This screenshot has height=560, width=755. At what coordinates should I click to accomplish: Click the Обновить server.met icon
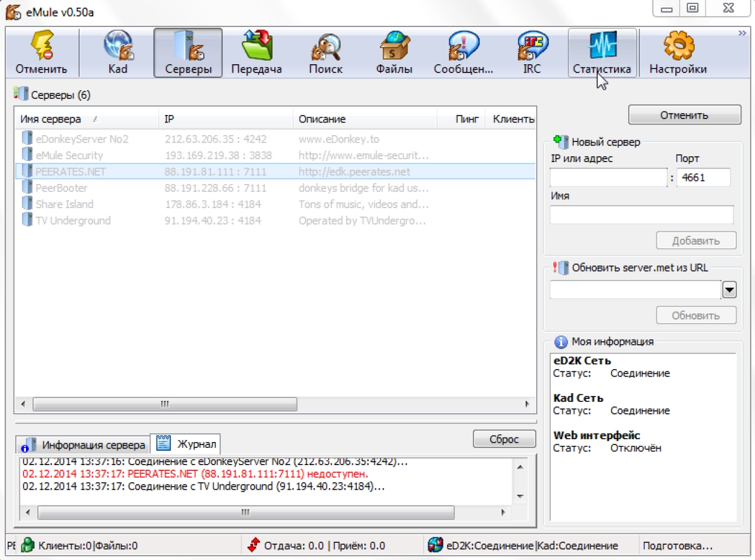point(560,267)
